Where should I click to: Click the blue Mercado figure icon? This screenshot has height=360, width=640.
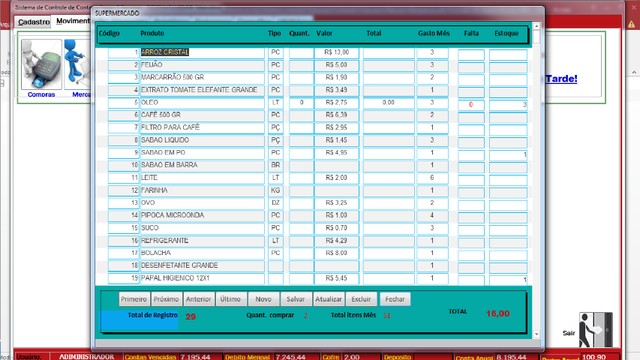[78, 64]
